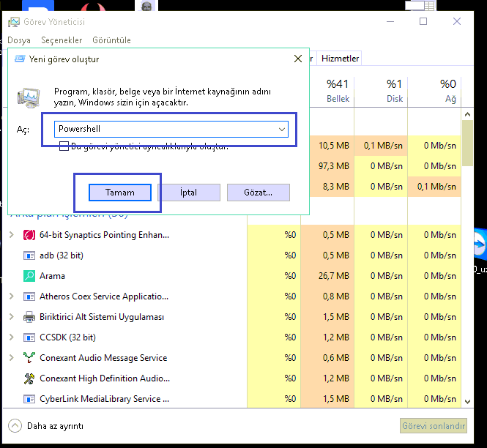The height and width of the screenshot is (448, 487).
Task: Open the Dosya menu
Action: (19, 40)
